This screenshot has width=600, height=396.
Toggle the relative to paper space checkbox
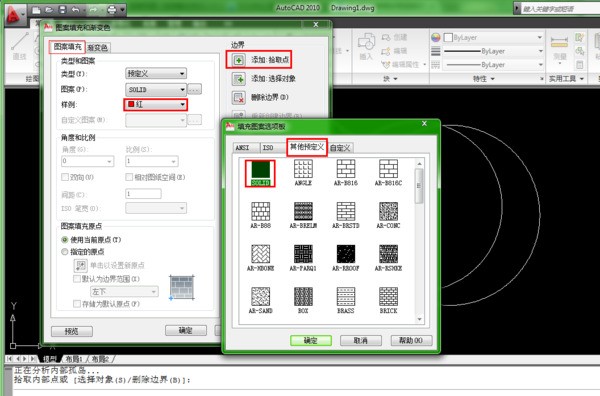coord(129,177)
